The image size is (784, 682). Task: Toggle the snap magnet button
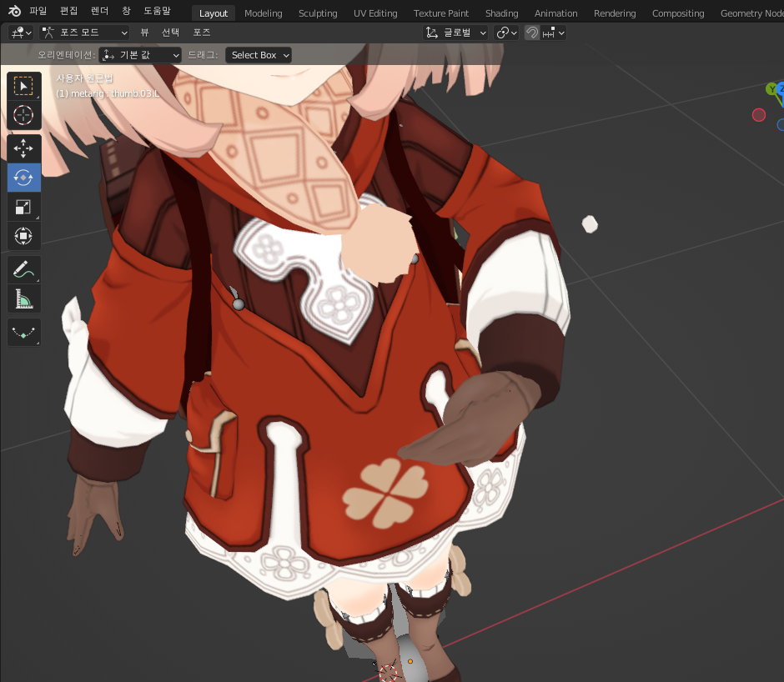coord(531,33)
